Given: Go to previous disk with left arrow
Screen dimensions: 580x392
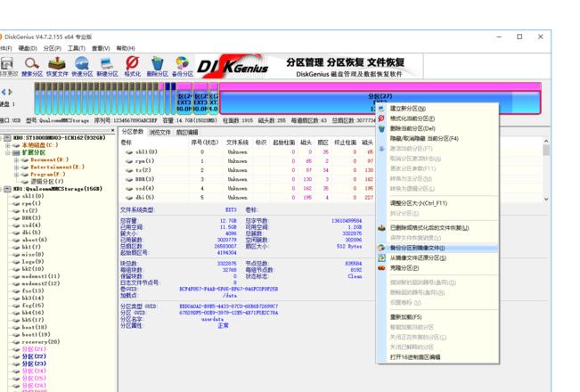Looking at the screenshot, I should click(4, 92).
